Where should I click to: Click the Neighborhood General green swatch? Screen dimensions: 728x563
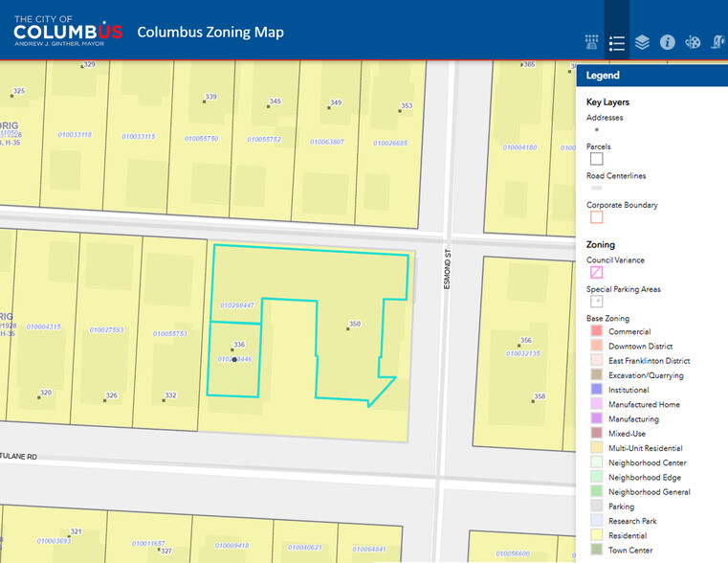[x=597, y=491]
